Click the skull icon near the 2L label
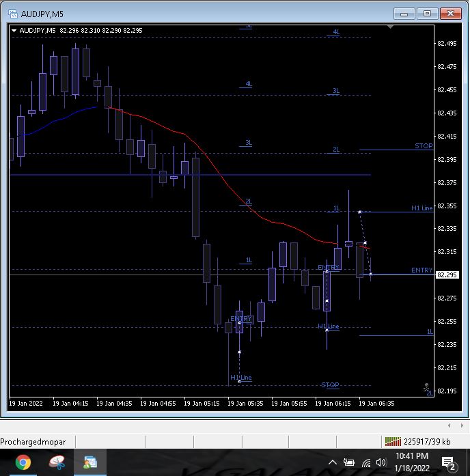The height and width of the screenshot is (476, 470). coord(426,387)
